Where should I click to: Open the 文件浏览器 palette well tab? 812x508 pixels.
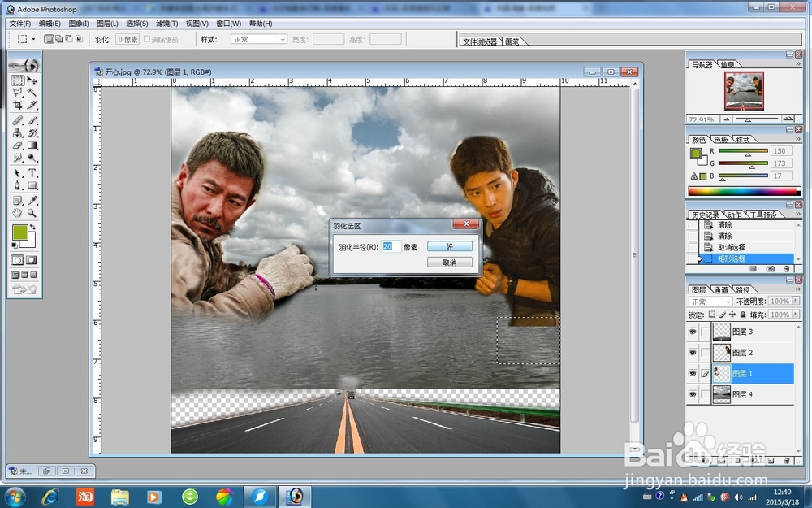[480, 41]
